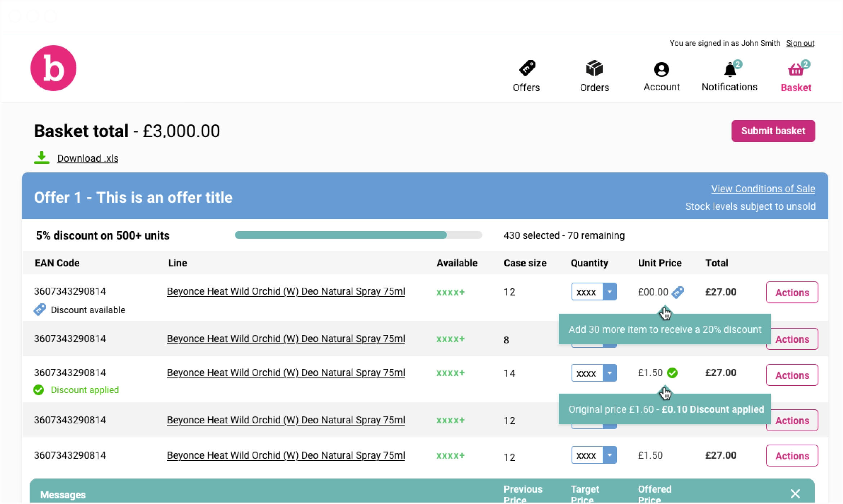Click first row £27.00 total
The height and width of the screenshot is (504, 843).
click(x=721, y=292)
